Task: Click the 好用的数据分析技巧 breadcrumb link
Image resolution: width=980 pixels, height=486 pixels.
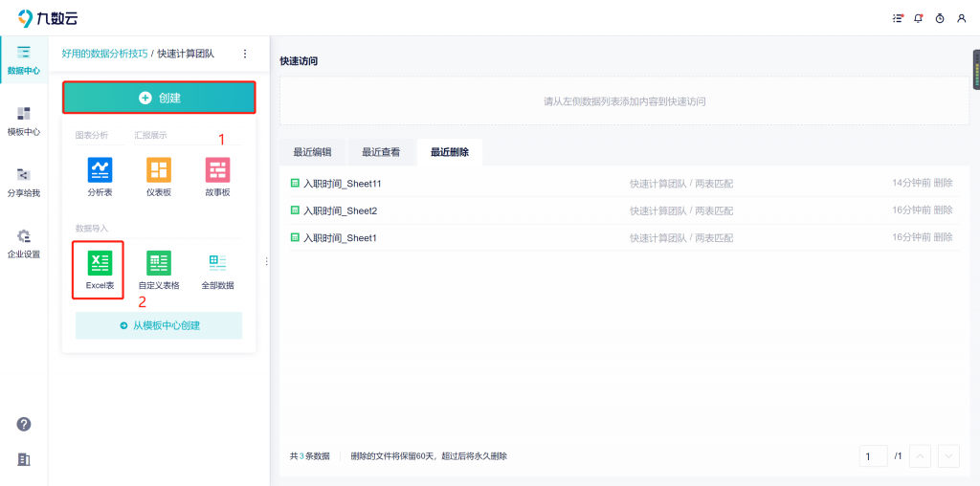Action: [x=104, y=54]
